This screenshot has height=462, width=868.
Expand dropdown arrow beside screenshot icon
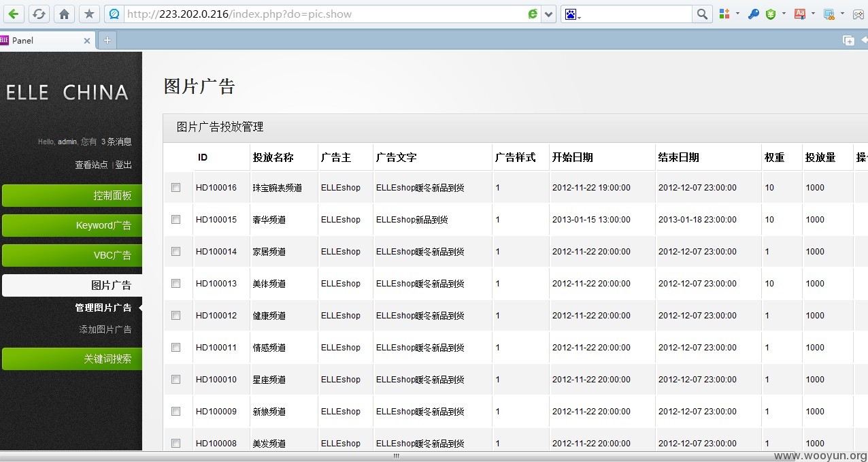pyautogui.click(x=842, y=13)
